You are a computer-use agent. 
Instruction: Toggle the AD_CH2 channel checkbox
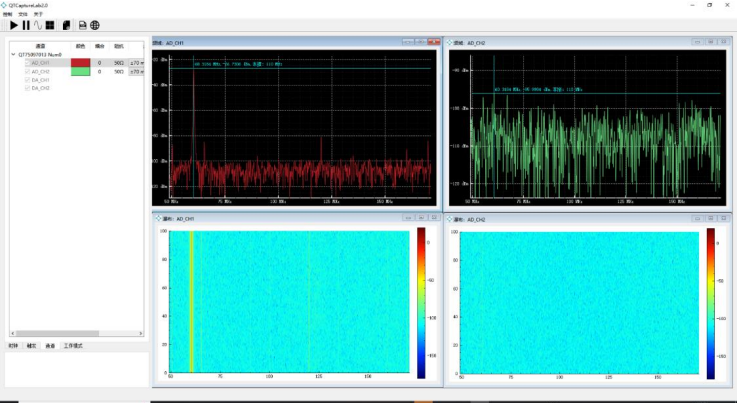(27, 72)
